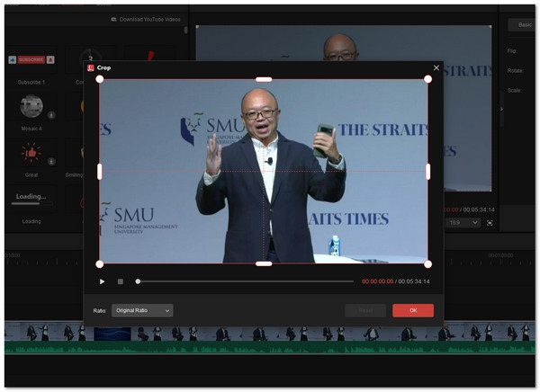Select the Subscribe 1 sticker thumbnail
The height and width of the screenshot is (392, 540).
point(31,60)
